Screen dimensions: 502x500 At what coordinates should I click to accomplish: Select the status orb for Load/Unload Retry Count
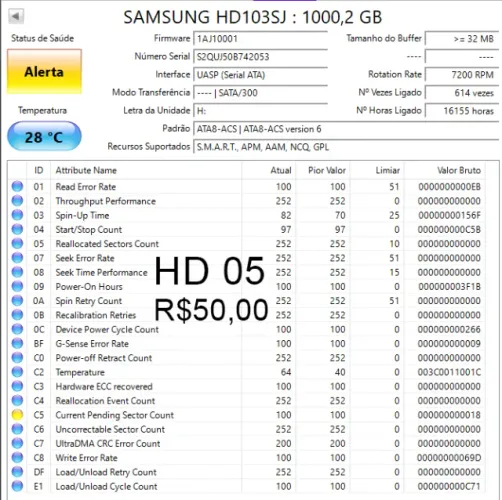tap(17, 472)
